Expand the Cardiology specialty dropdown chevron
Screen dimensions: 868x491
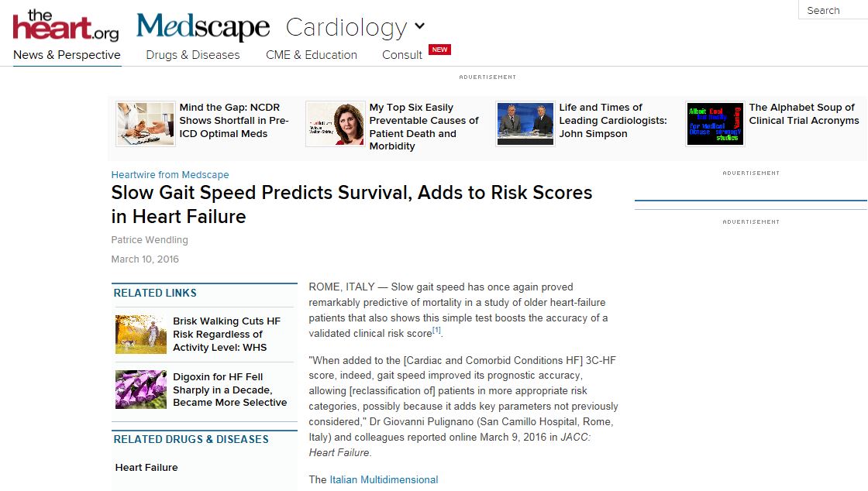pos(419,26)
